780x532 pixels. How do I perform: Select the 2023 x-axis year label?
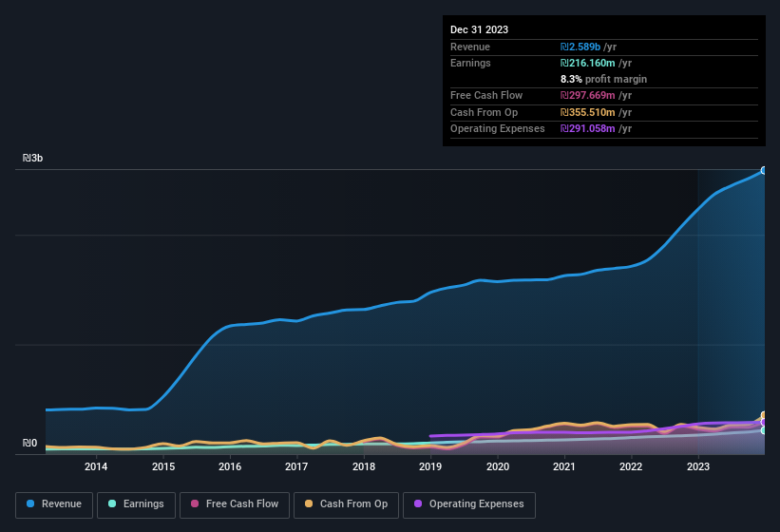(697, 466)
